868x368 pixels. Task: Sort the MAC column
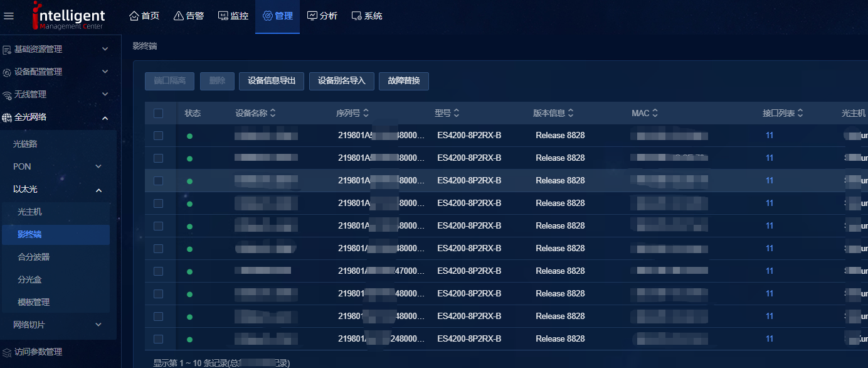click(655, 114)
